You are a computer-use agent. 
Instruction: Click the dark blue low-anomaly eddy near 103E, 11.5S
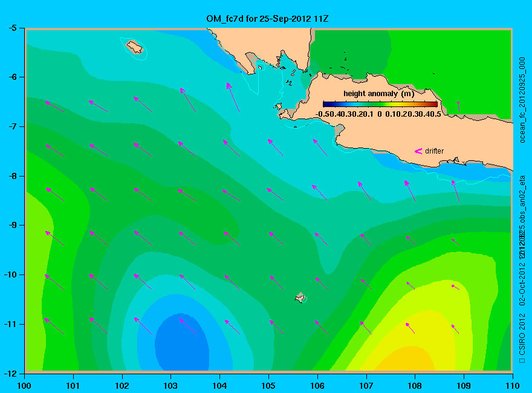point(182,343)
